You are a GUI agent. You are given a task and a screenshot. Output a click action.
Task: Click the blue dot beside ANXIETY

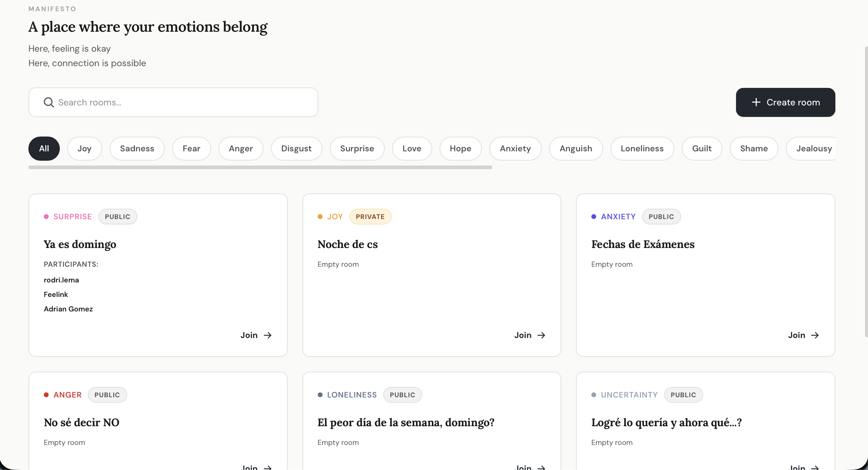(594, 216)
